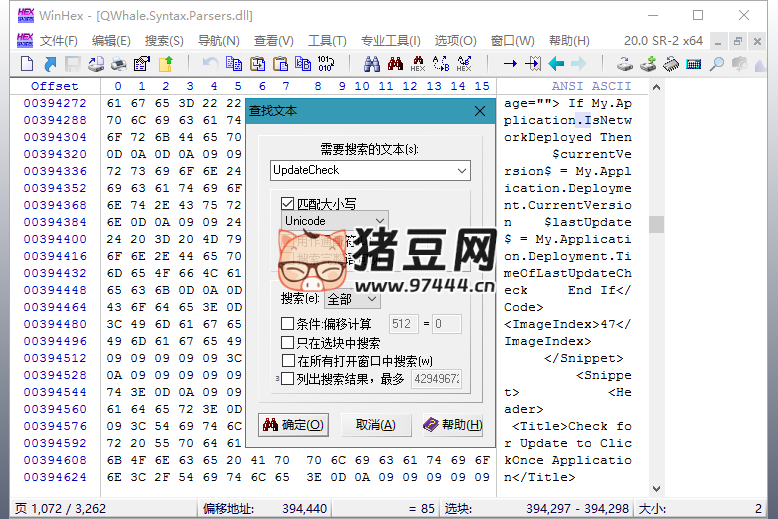Click the offset condition field showing 512
This screenshot has width=778, height=519.
(x=402, y=324)
